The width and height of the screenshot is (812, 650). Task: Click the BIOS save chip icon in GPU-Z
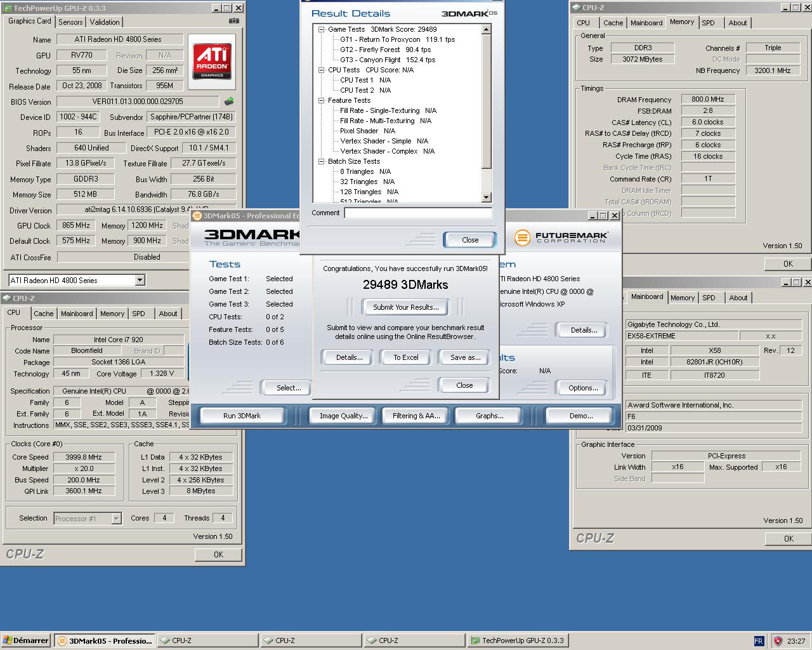point(229,102)
